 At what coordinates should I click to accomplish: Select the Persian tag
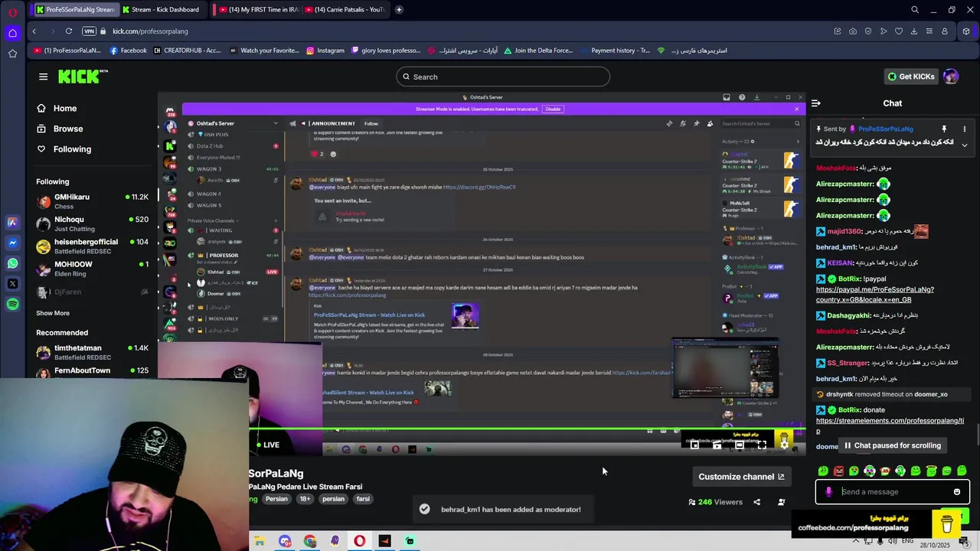[276, 499]
